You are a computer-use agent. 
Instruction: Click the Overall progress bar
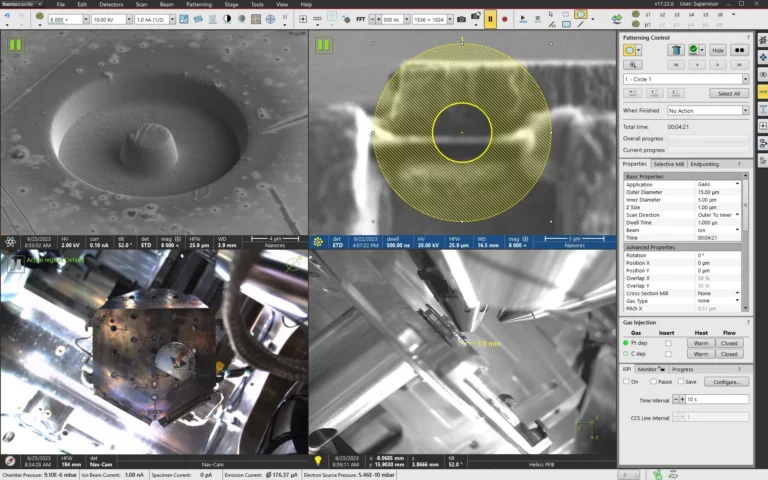tap(707, 138)
